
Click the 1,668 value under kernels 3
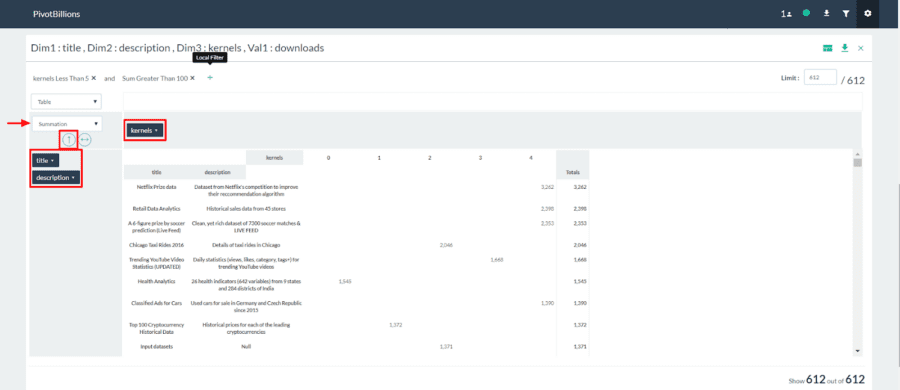[497, 260]
